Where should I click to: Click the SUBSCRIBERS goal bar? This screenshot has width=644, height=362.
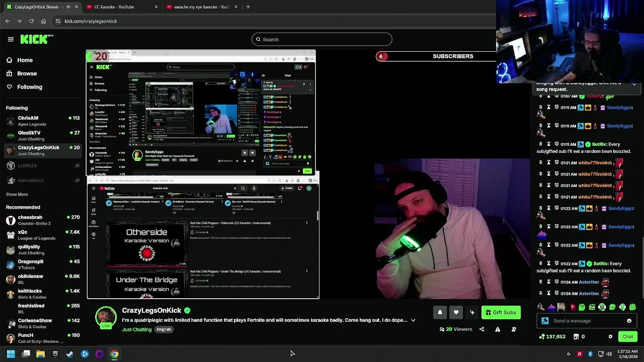coord(436,56)
